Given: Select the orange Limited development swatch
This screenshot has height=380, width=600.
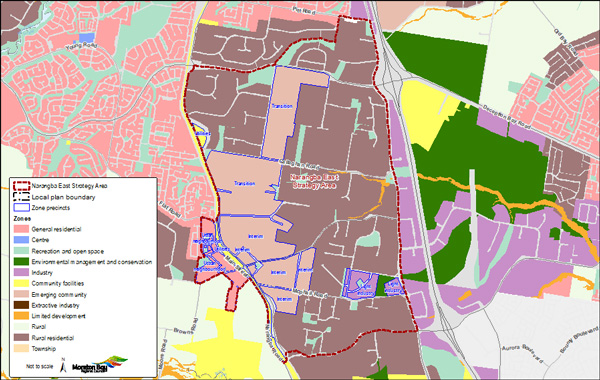Looking at the screenshot, I should [x=21, y=316].
